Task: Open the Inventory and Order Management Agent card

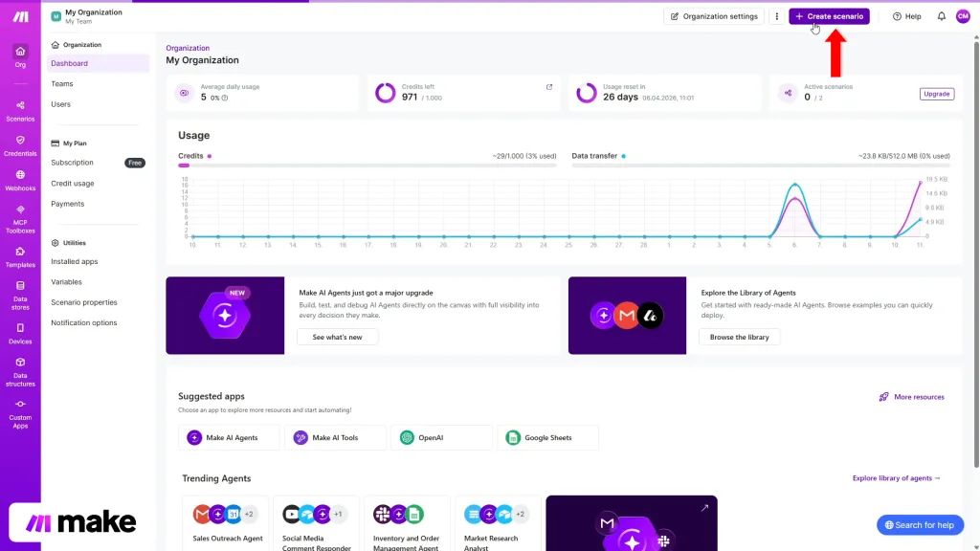Action: [407, 523]
